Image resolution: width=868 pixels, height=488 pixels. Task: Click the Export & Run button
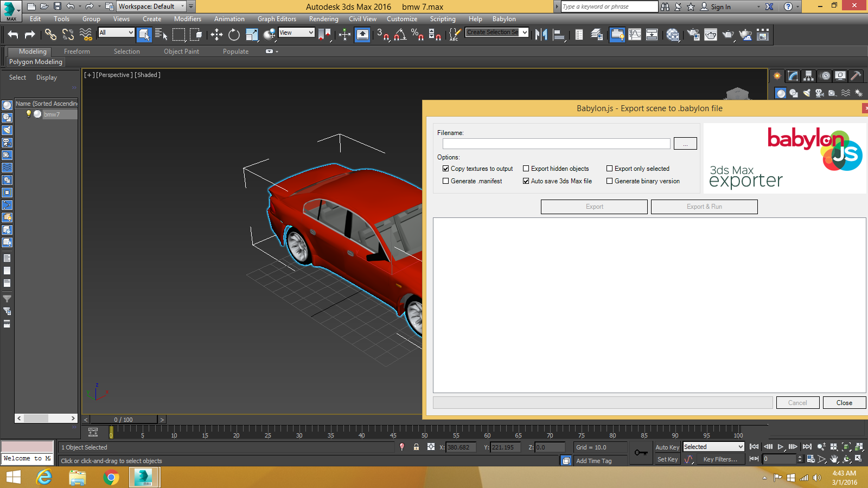pyautogui.click(x=704, y=207)
